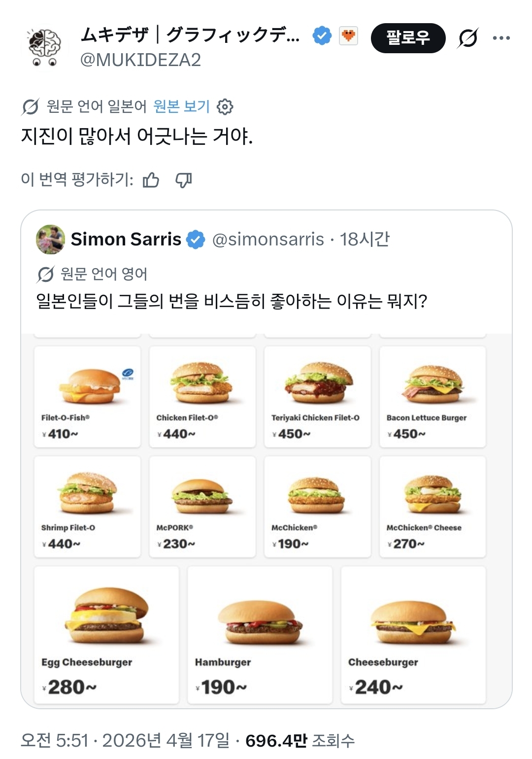Open quoted tweet by Simon Sarris
The image size is (532, 759).
pyautogui.click(x=232, y=301)
